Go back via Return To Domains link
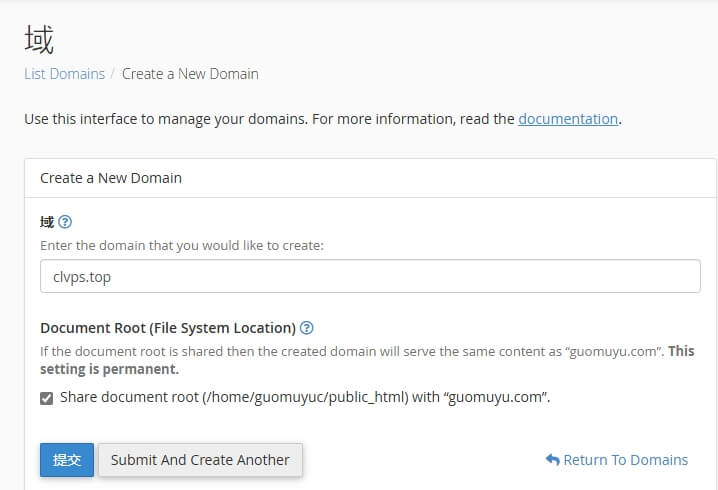Screen dimensions: 718x490 [625, 460]
